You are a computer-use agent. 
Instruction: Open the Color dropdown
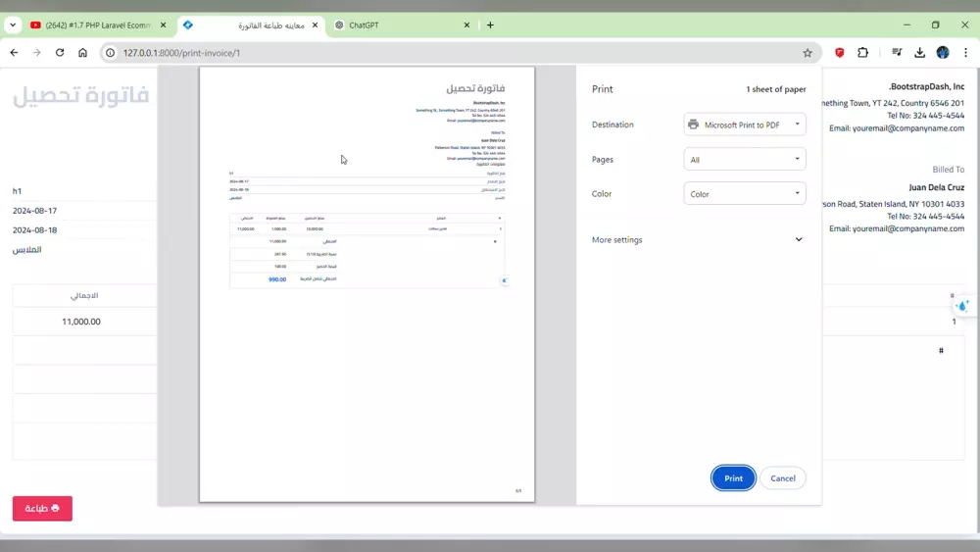[x=745, y=194]
